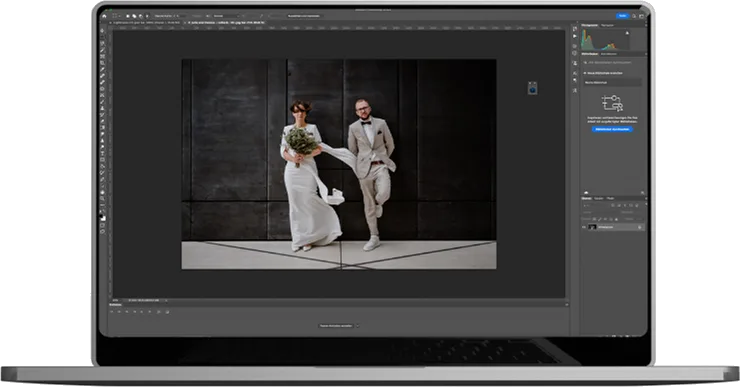Open the workspace switcher icon at the top right
This screenshot has height=387, width=740.
(x=640, y=16)
